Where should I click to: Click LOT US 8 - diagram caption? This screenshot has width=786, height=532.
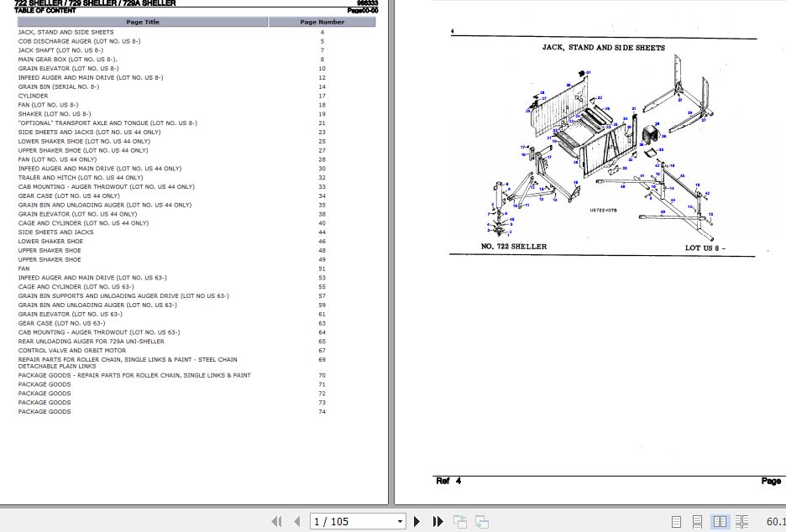point(705,248)
